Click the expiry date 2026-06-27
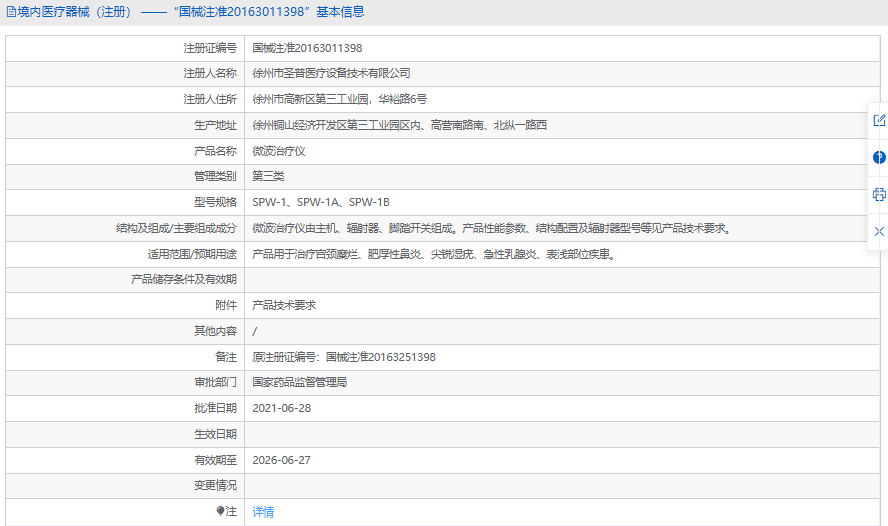Screen dimensions: 888x526 point(281,460)
